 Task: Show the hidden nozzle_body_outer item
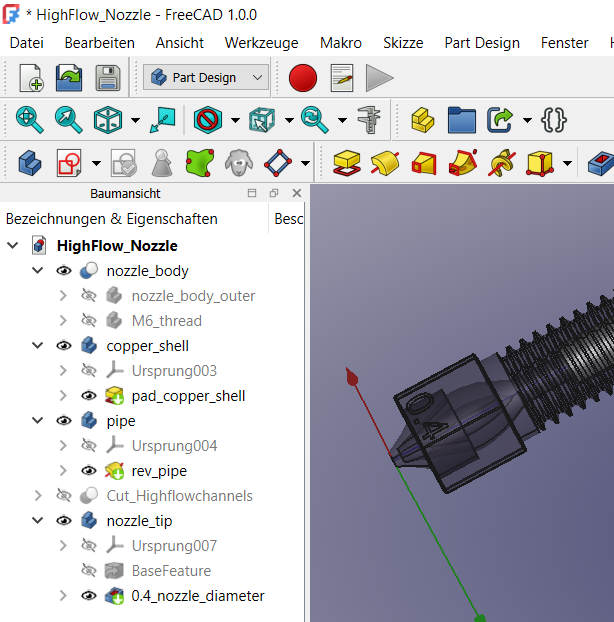click(x=88, y=296)
